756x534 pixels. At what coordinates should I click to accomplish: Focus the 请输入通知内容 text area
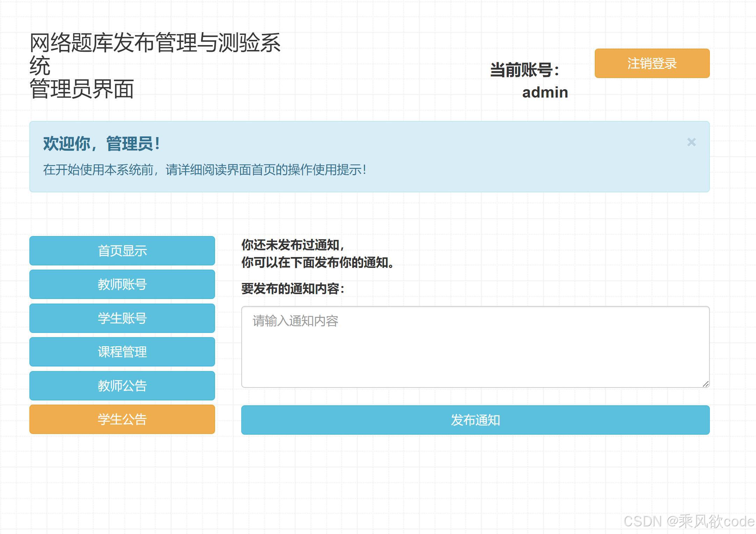point(475,347)
